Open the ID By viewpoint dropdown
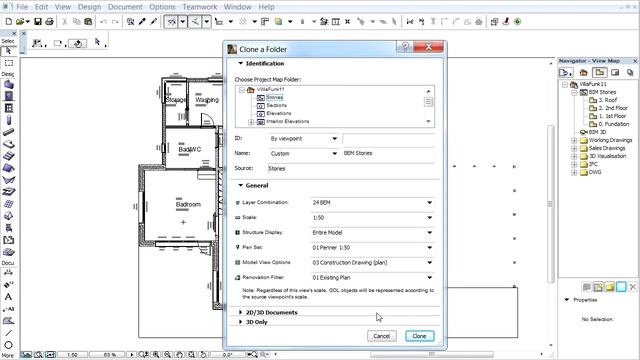 304,139
